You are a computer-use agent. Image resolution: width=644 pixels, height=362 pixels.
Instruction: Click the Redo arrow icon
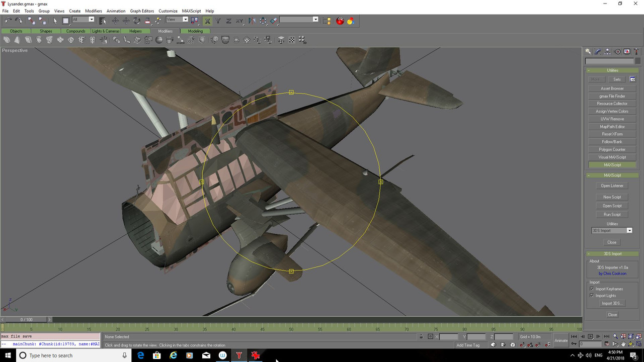19,21
